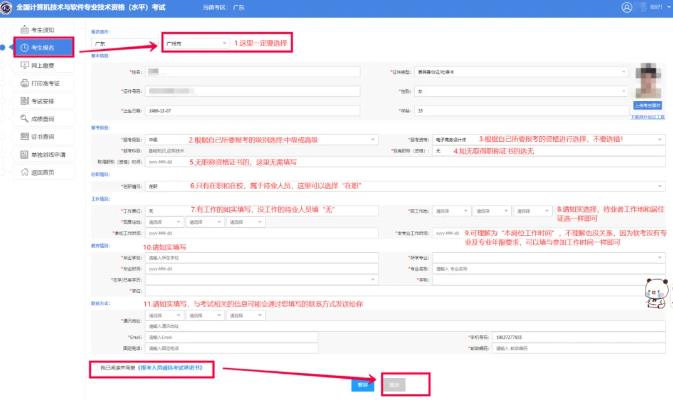
Task: Click the blue save button at the bottom
Action: 363,385
